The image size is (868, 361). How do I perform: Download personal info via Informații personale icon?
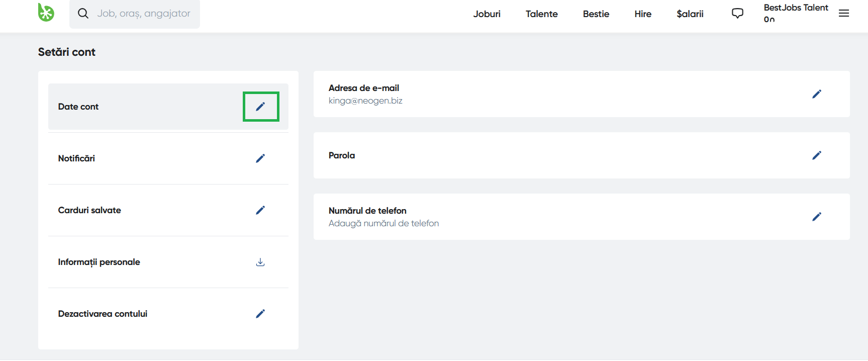click(x=260, y=262)
